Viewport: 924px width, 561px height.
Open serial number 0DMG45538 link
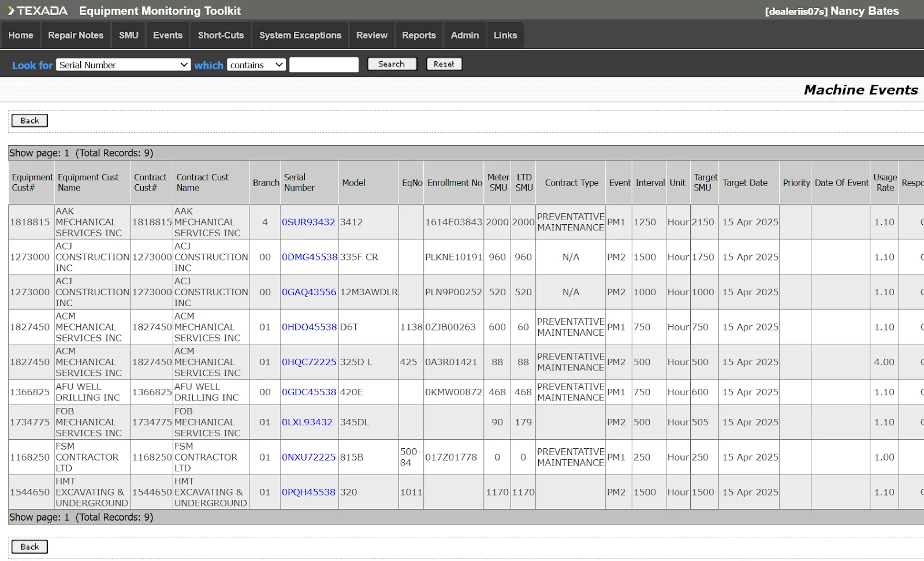[310, 257]
